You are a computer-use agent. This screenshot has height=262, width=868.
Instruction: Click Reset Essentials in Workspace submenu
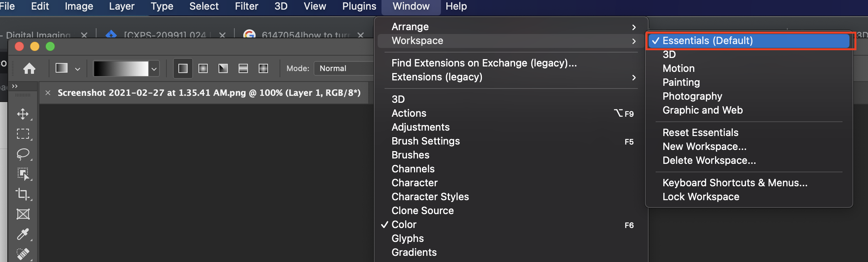(x=700, y=133)
